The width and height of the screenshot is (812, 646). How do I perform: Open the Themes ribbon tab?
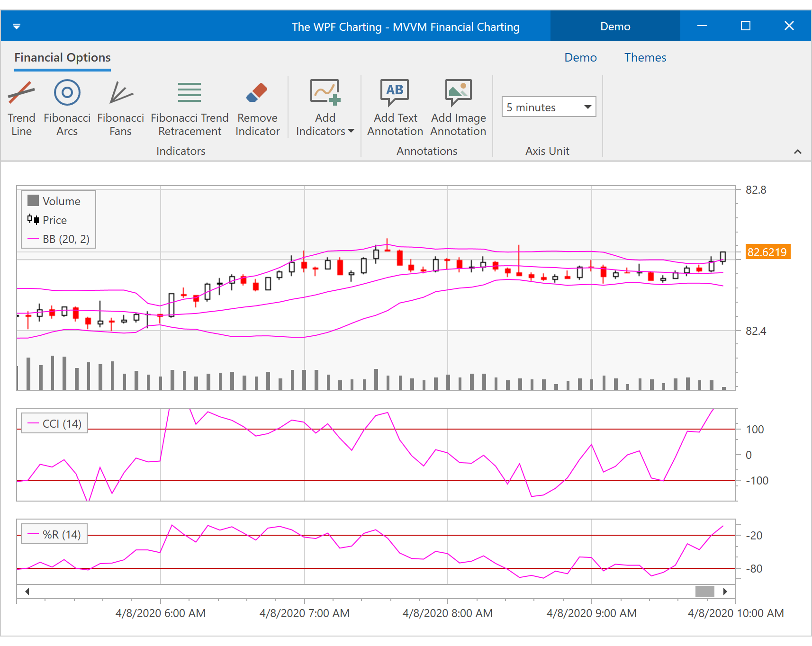(x=645, y=58)
